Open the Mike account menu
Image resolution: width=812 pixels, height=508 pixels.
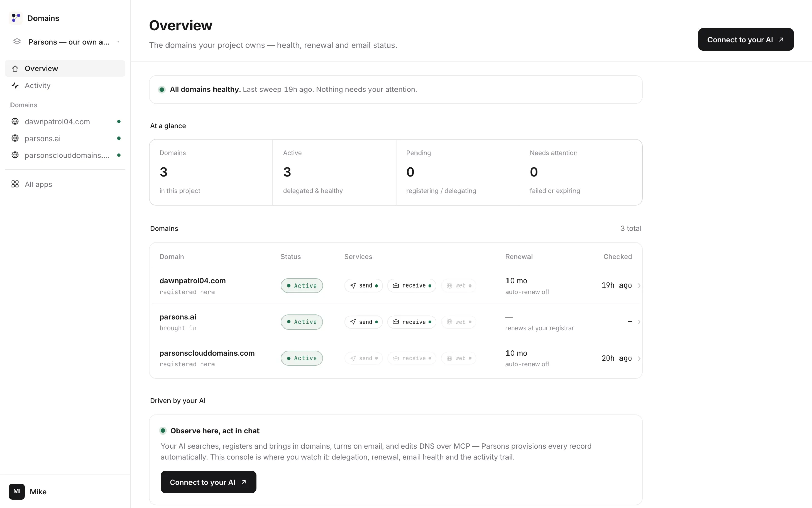tap(65, 491)
